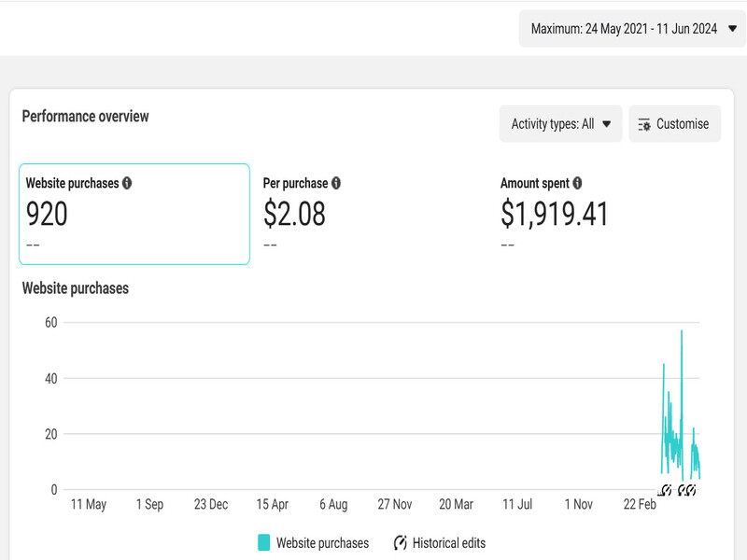This screenshot has width=747, height=560.
Task: Click the Amount spent info icon
Action: (x=578, y=183)
